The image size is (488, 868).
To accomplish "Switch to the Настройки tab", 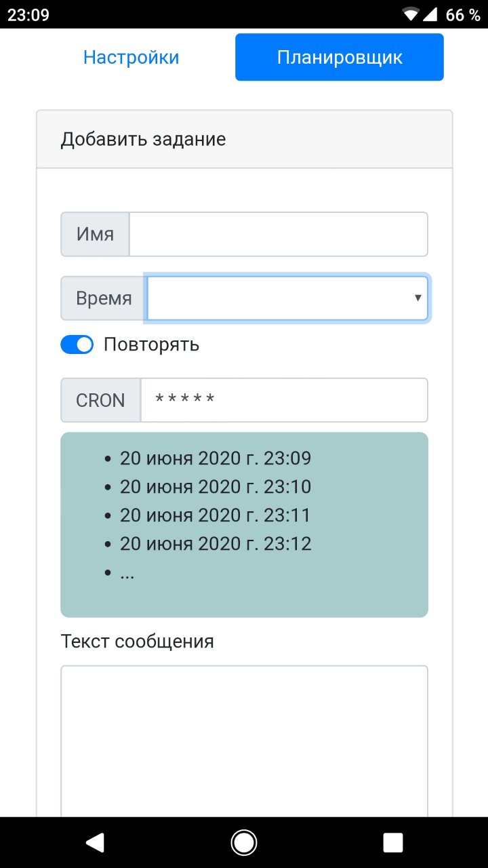I will tap(131, 58).
